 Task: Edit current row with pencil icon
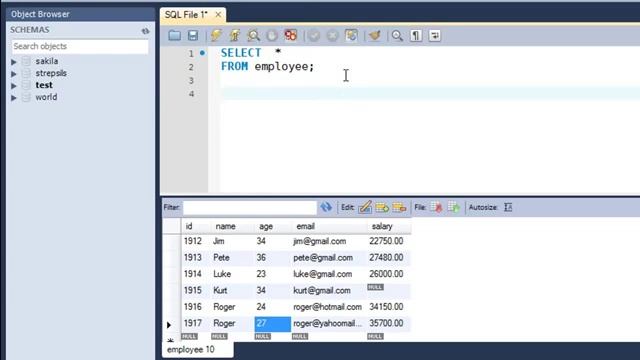click(365, 207)
